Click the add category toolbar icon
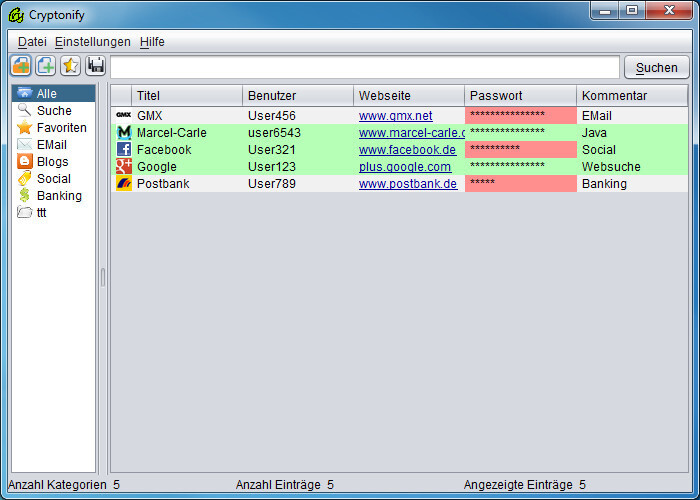Viewport: 700px width, 500px height. click(x=21, y=66)
